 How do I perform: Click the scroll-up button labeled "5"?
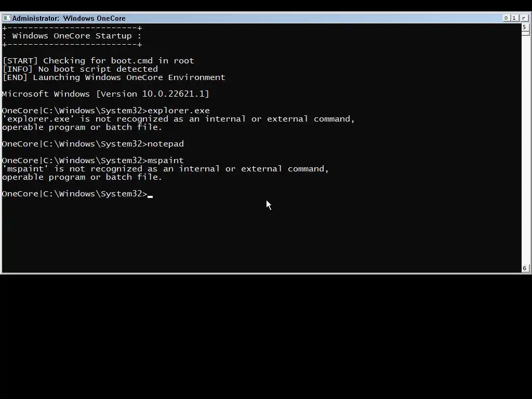525,27
